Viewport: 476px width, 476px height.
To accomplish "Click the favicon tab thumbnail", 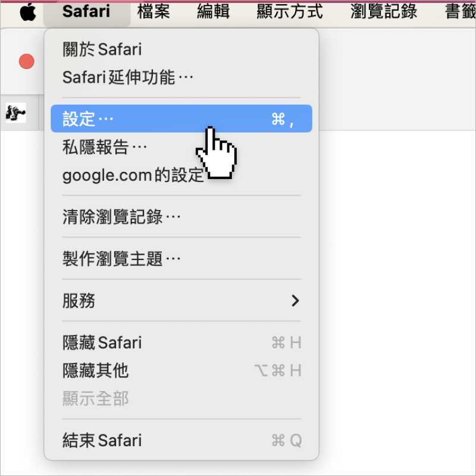I will tap(16, 112).
